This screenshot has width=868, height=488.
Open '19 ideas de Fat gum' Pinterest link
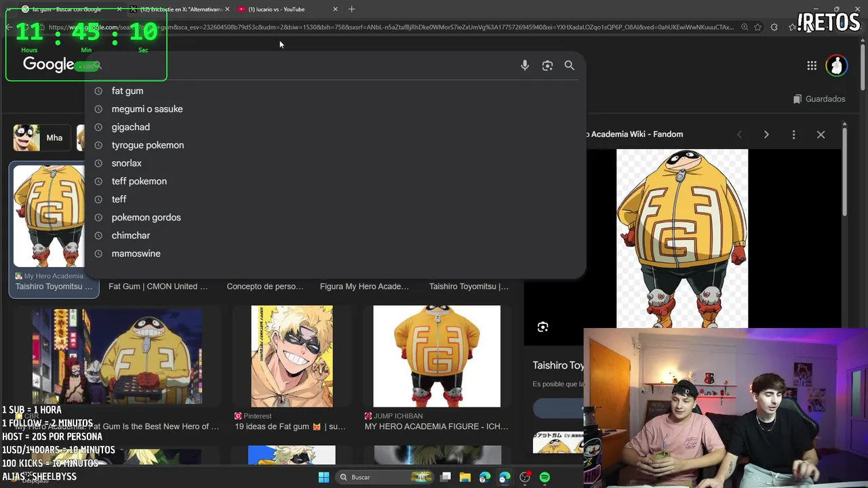click(x=290, y=427)
